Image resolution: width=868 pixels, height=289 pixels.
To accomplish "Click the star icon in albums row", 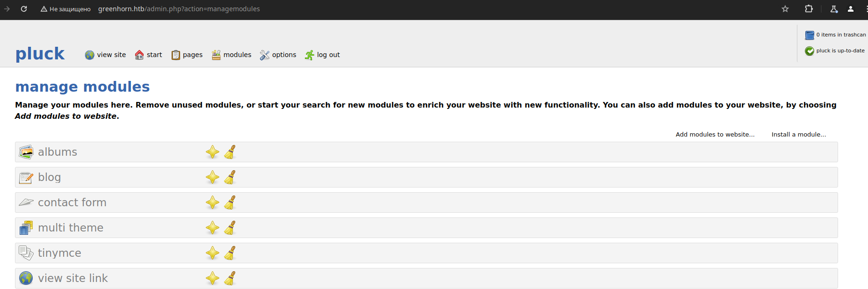I will tap(212, 152).
